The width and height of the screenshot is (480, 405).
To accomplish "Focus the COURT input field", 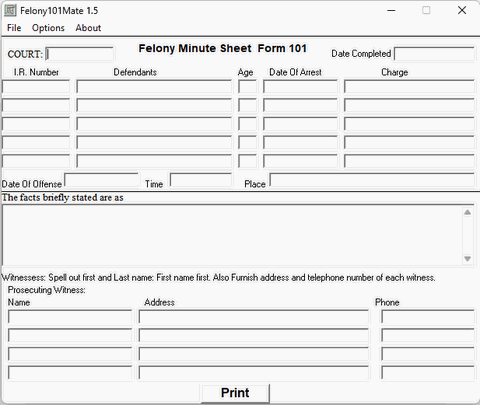I will (x=80, y=54).
